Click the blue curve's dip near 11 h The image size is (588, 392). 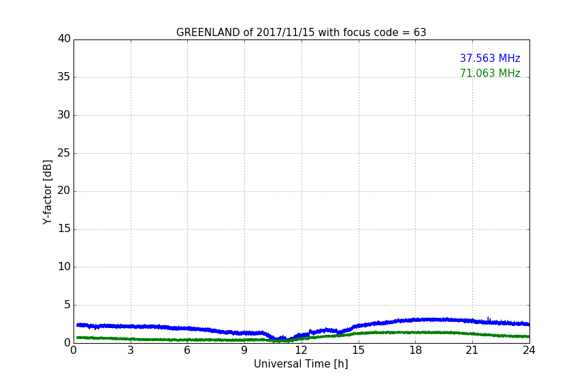(x=280, y=338)
